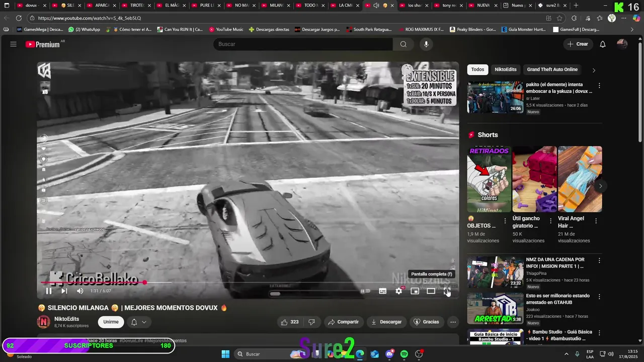Click Descargar download button
The width and height of the screenshot is (644, 362).
[386, 322]
